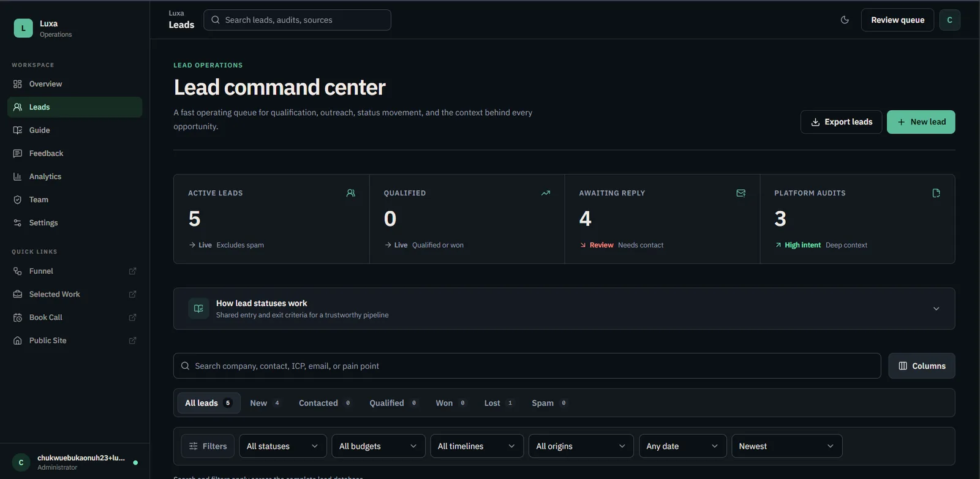Click the book icon beside How lead statuses work
Viewport: 980px width, 479px height.
pyautogui.click(x=198, y=309)
